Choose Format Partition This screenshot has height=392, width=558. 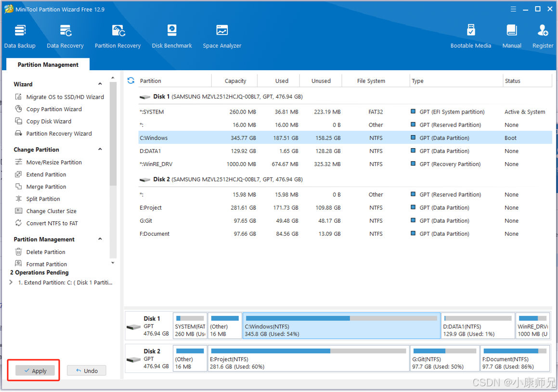(x=41, y=264)
